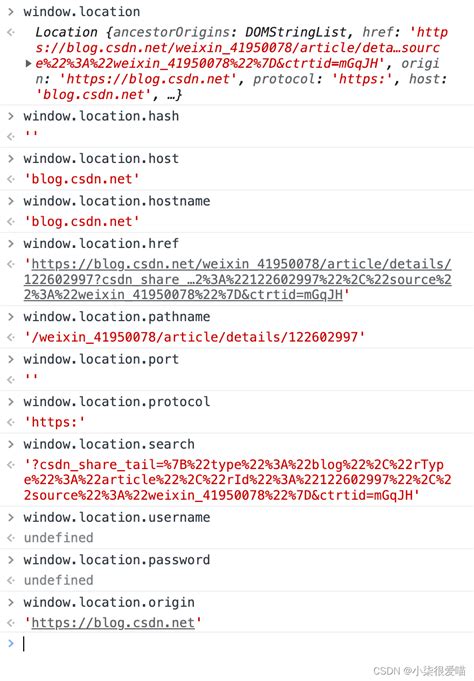Click the DOMStringList value in Location object

pos(296,32)
